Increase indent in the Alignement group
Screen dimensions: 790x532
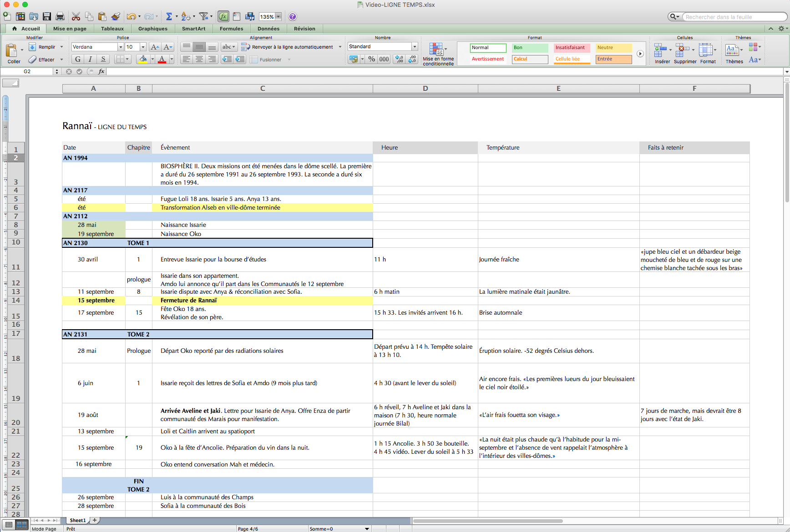coord(240,59)
